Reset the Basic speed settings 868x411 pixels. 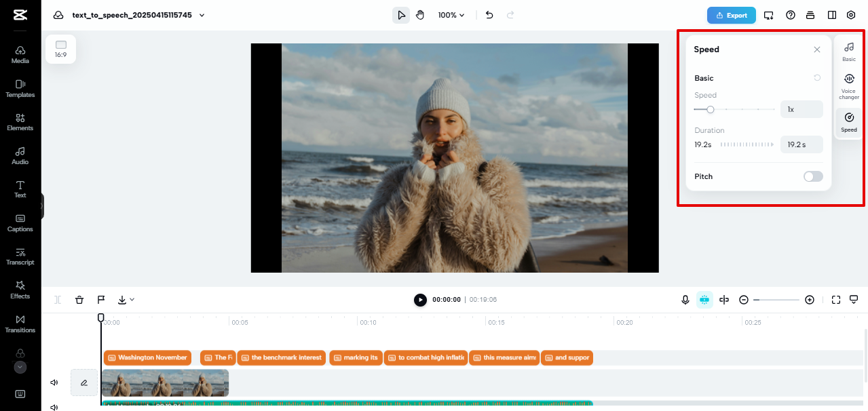817,78
